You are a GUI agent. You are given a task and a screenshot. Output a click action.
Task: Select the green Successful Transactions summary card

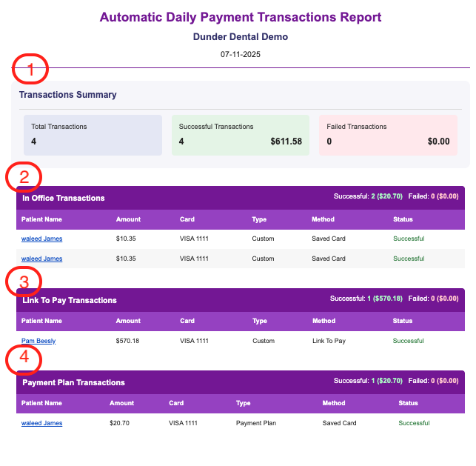(x=241, y=135)
